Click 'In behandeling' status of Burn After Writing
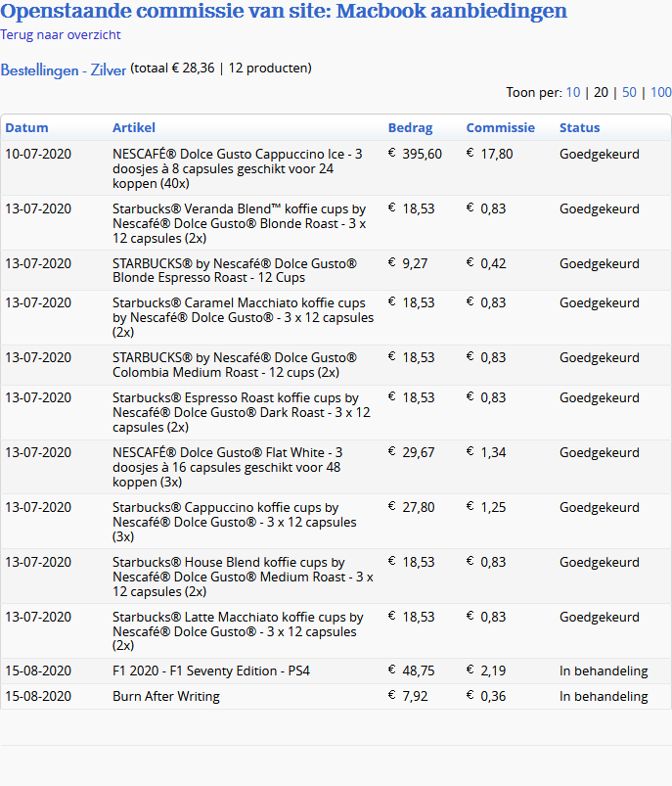Viewport: 672px width, 786px height. tap(604, 696)
